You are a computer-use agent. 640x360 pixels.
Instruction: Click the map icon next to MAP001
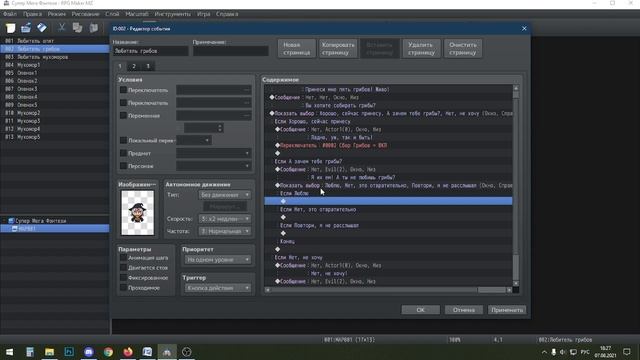(x=14, y=229)
